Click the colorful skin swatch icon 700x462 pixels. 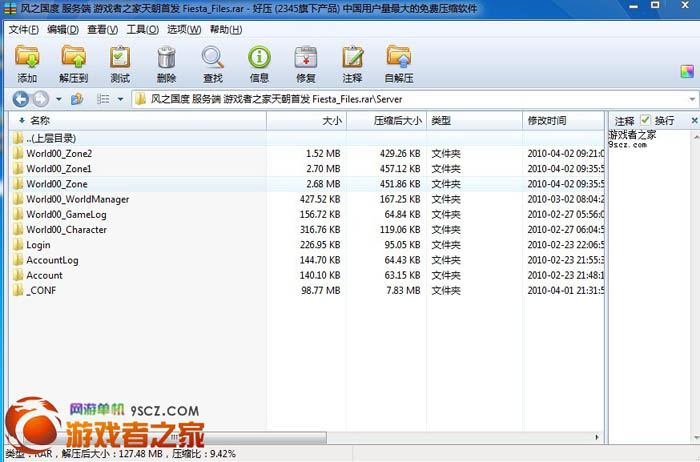point(687,72)
